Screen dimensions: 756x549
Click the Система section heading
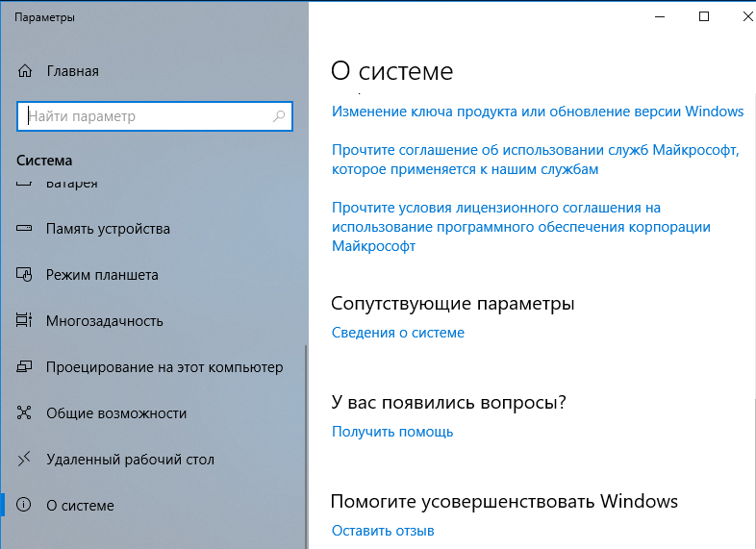click(x=44, y=161)
